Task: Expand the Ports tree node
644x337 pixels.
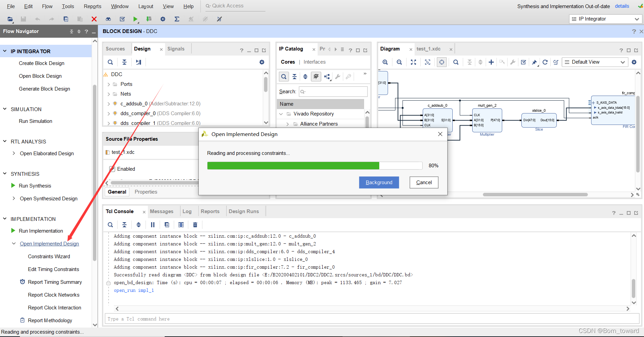Action: tap(108, 85)
